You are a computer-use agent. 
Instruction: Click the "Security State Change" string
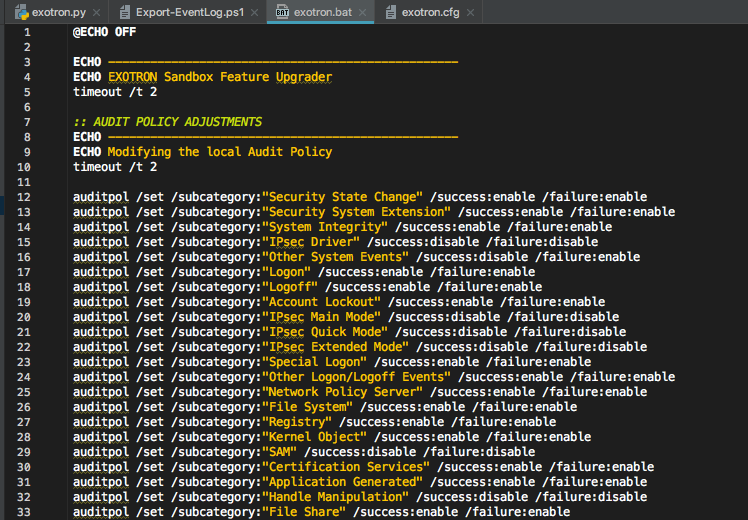(342, 197)
